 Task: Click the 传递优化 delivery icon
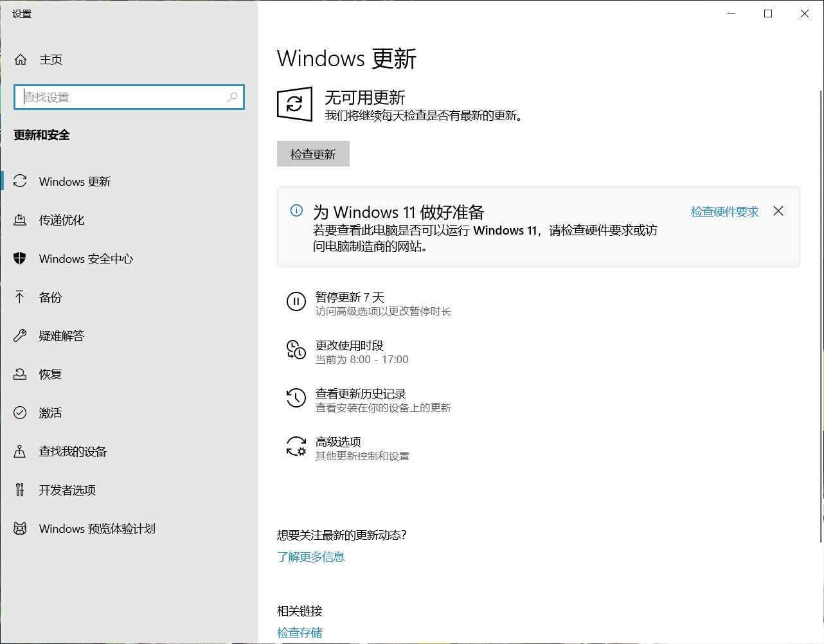tap(20, 220)
